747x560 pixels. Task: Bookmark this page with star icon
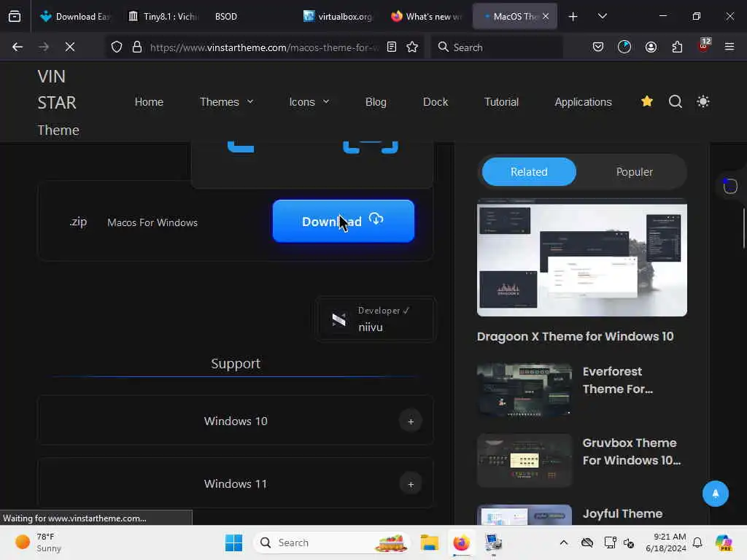coord(413,47)
